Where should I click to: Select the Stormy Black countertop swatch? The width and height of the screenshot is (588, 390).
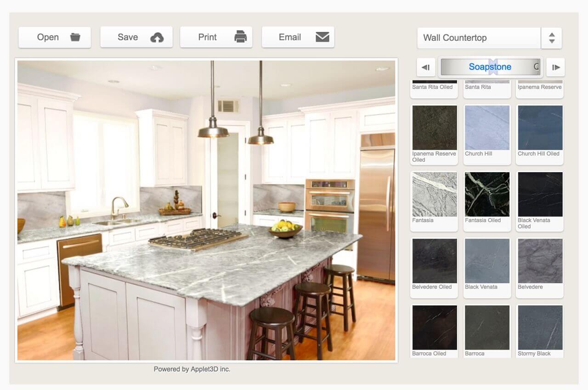[x=540, y=327]
